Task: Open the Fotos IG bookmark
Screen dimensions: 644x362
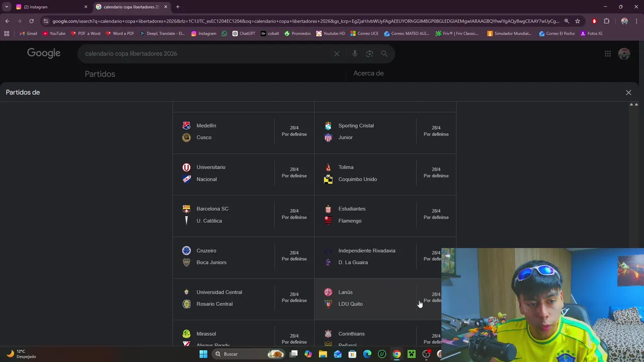Action: [592, 34]
